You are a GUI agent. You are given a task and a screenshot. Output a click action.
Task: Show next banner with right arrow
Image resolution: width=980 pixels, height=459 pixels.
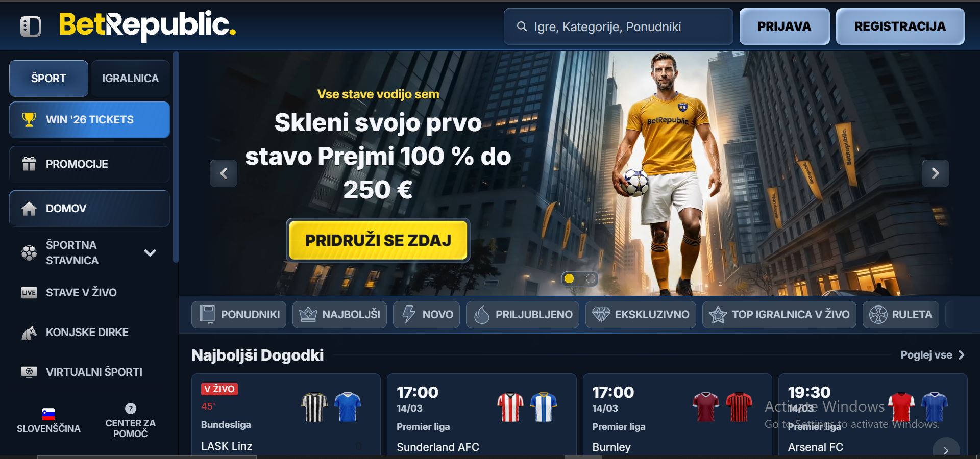[935, 173]
